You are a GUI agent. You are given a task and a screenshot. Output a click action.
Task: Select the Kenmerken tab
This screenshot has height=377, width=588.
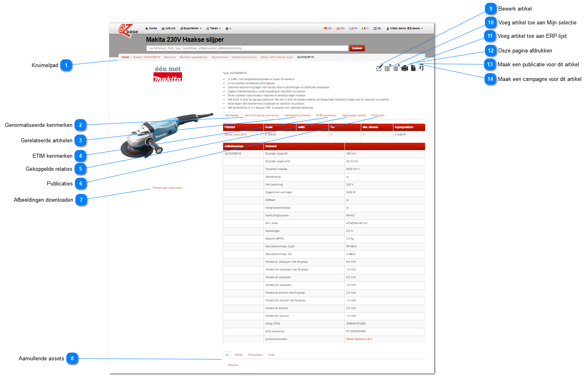pos(232,115)
